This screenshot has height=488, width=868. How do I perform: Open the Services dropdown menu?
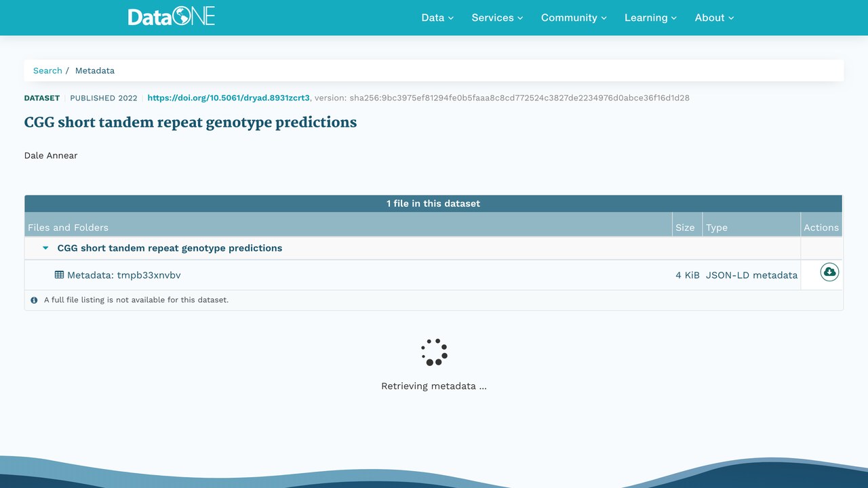[x=497, y=18]
